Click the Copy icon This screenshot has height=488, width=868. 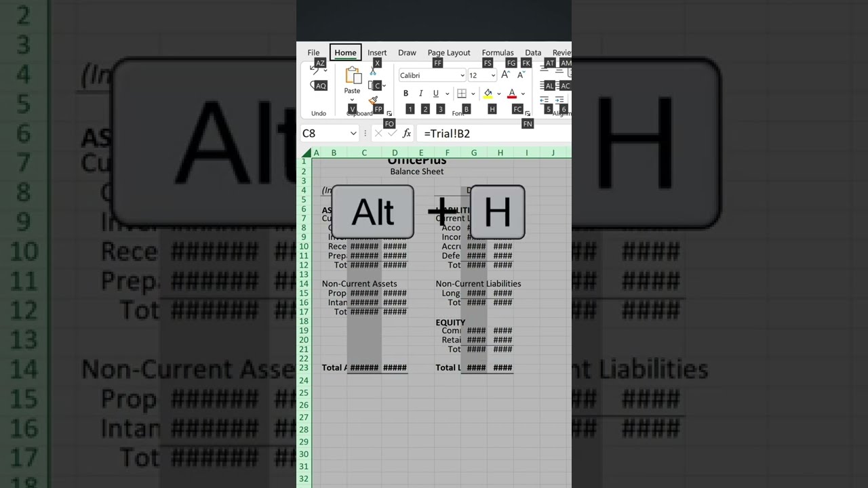point(374,86)
